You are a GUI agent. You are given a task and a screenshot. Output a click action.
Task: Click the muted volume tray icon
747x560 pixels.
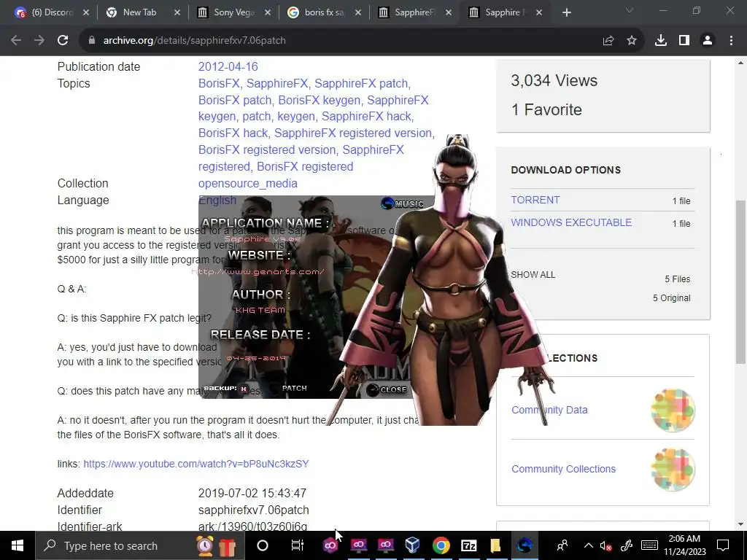(x=605, y=545)
